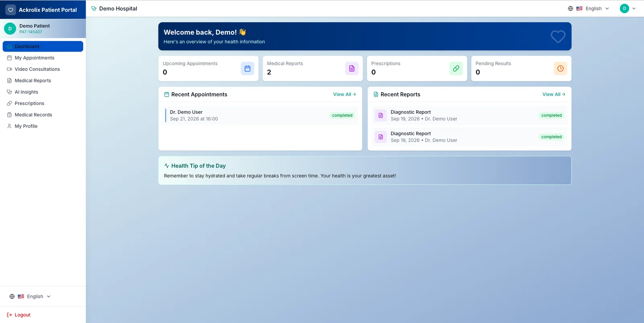Click the purple document icon on Medical Reports card
644x323 pixels.
pos(352,68)
